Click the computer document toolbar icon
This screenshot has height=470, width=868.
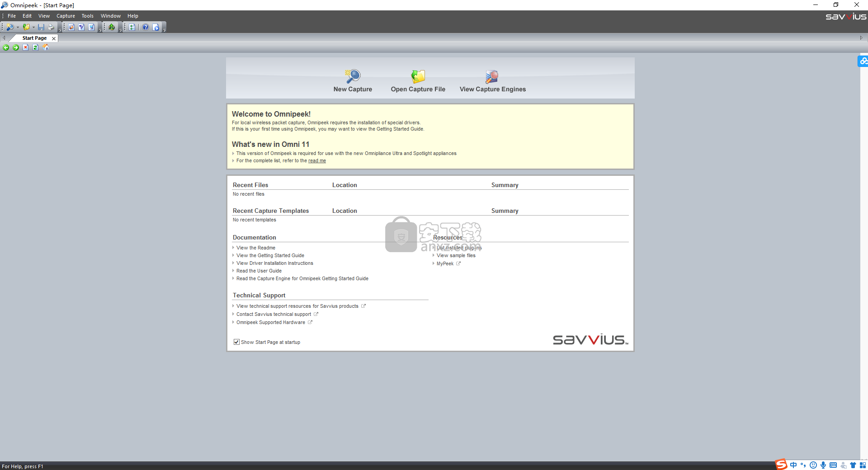[x=91, y=27]
